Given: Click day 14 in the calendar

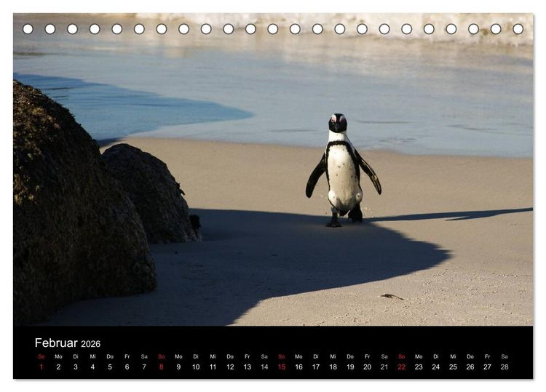Looking at the screenshot, I should click(x=264, y=367).
